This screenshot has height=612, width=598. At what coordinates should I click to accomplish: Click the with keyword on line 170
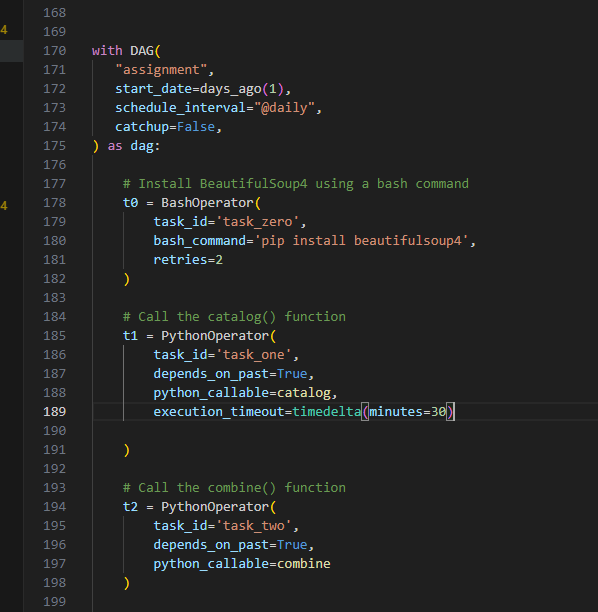tap(107, 51)
